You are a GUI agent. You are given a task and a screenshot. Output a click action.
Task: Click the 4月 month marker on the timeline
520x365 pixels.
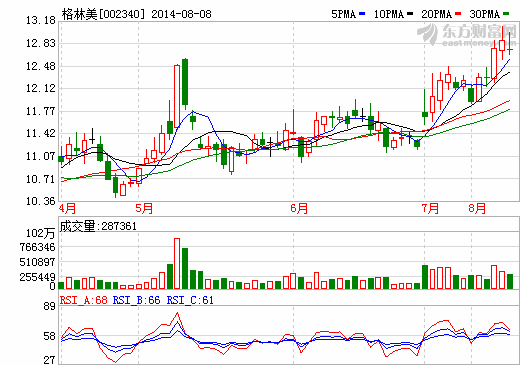[x=67, y=208]
